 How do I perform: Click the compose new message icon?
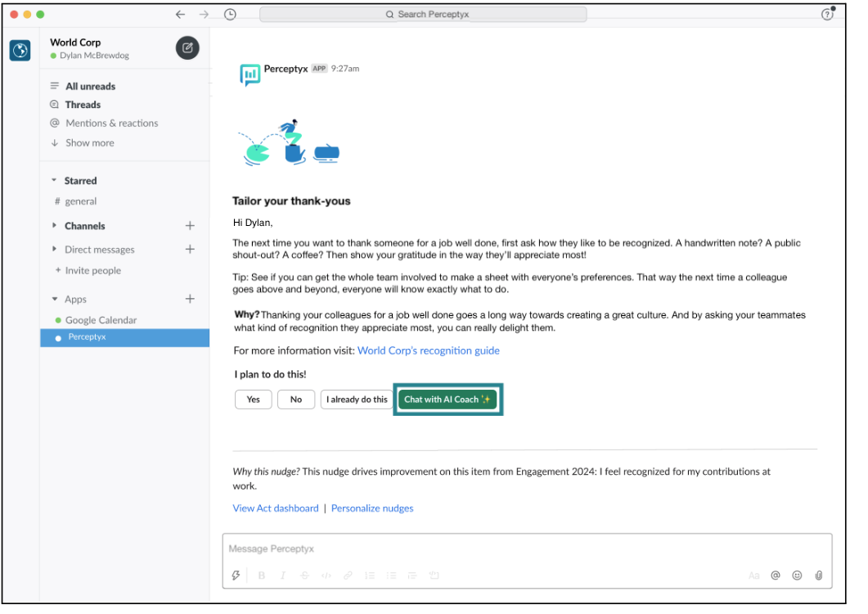(187, 48)
